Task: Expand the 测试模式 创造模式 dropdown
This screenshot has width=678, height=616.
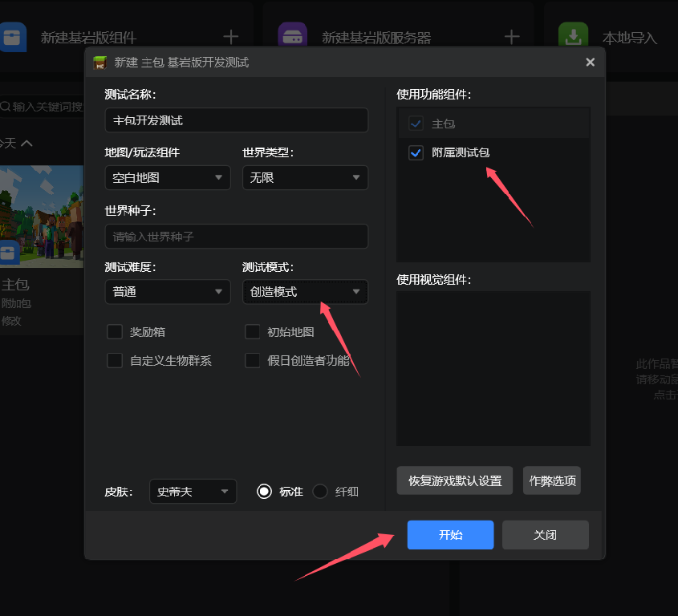Action: 305,292
